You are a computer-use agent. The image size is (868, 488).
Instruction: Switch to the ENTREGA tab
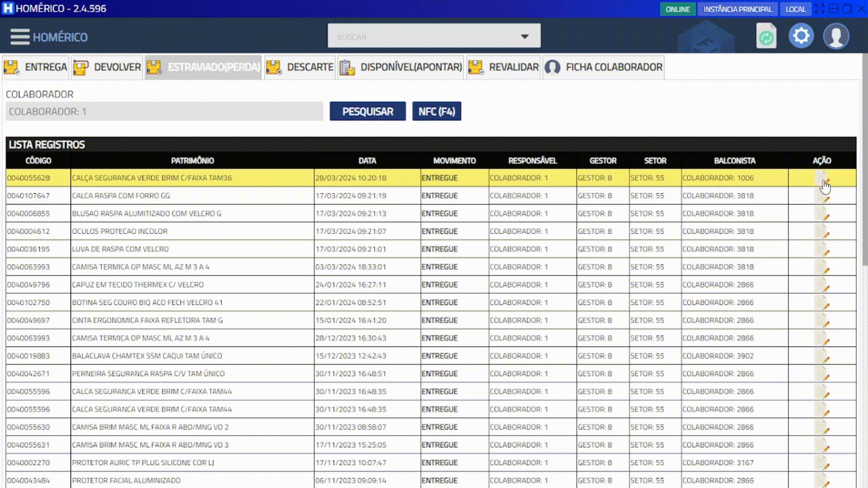click(36, 67)
